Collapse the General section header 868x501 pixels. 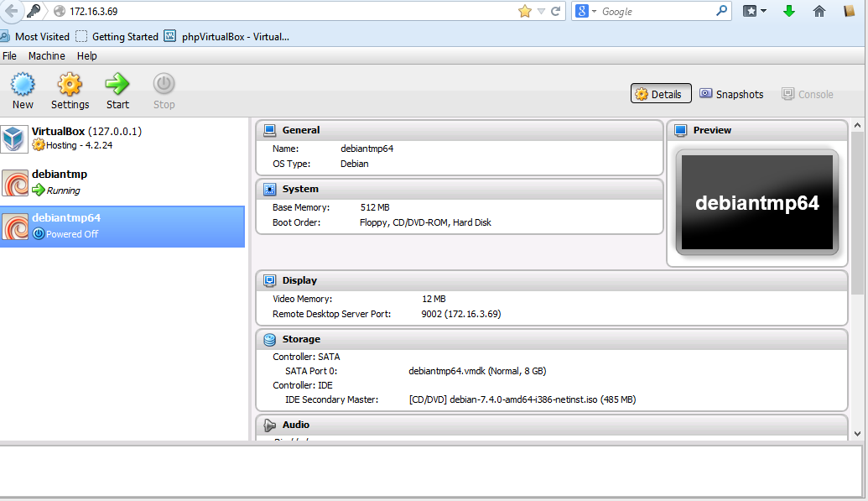(x=460, y=130)
